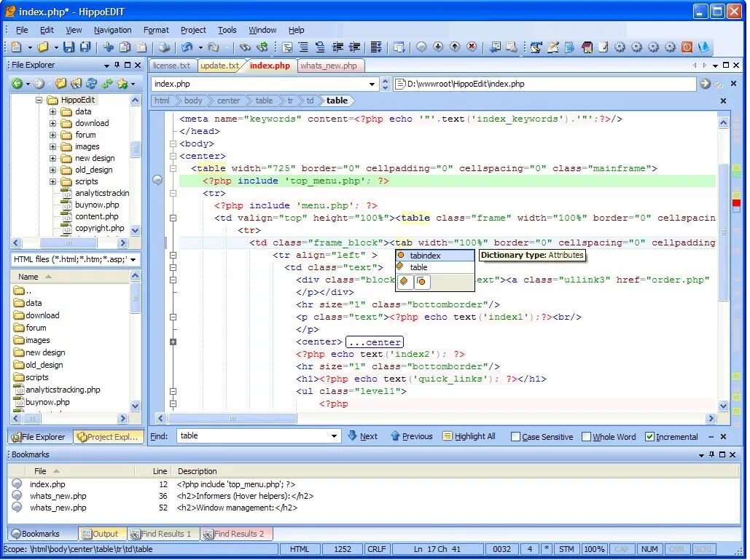Expand the forum folder tree node
750x560 pixels.
(x=52, y=135)
